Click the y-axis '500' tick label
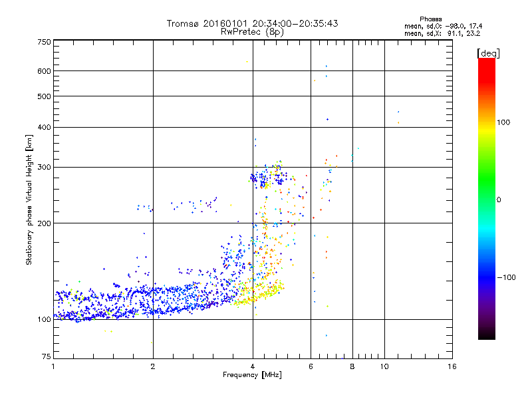 coord(44,96)
